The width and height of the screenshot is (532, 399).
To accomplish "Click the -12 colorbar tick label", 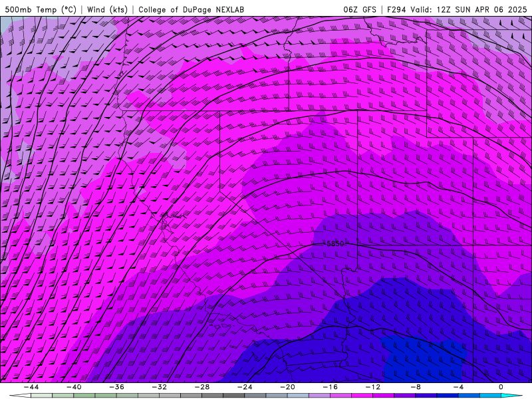I will (x=373, y=387).
